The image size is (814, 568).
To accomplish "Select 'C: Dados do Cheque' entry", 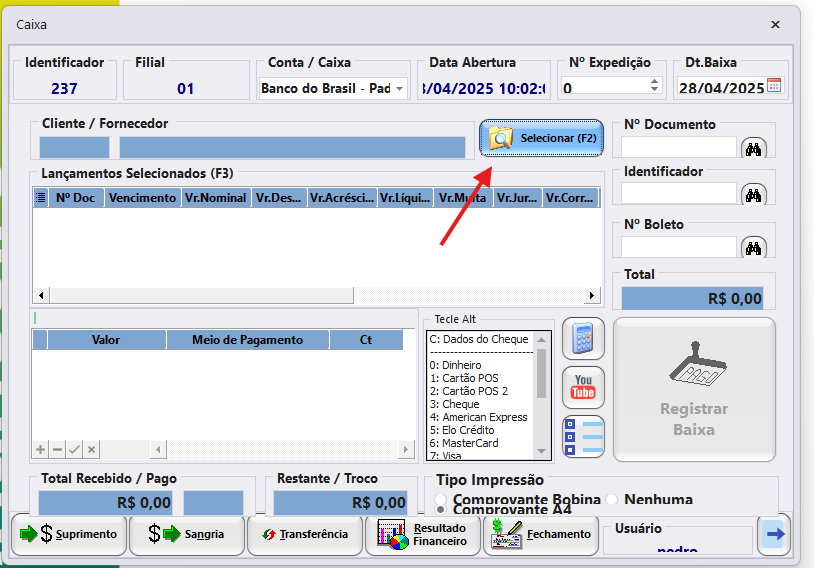I will point(479,339).
